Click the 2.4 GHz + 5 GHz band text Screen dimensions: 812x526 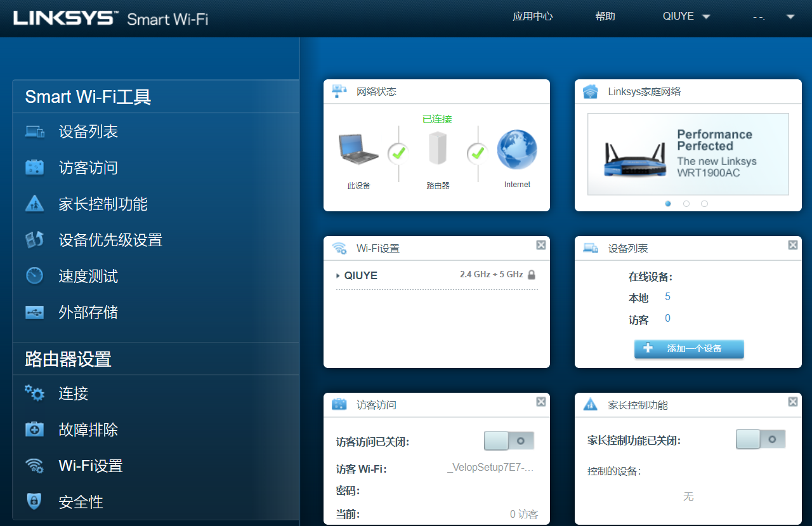492,275
